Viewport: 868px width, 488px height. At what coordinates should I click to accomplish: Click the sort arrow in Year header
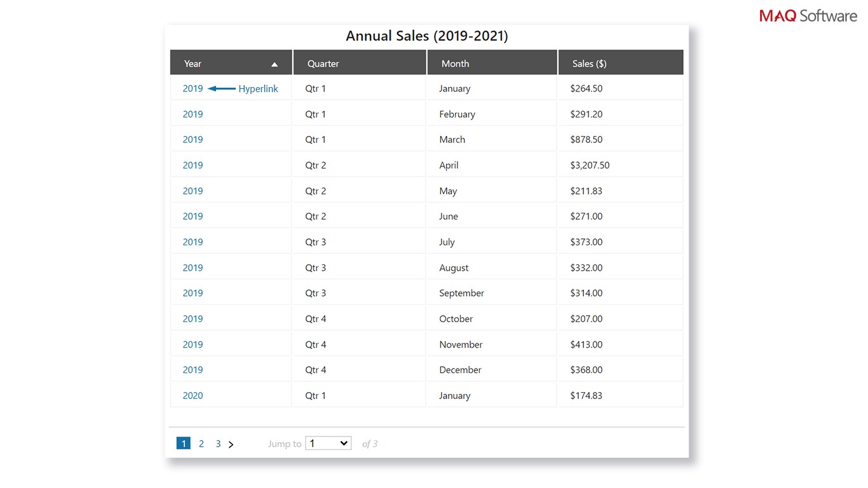[275, 64]
